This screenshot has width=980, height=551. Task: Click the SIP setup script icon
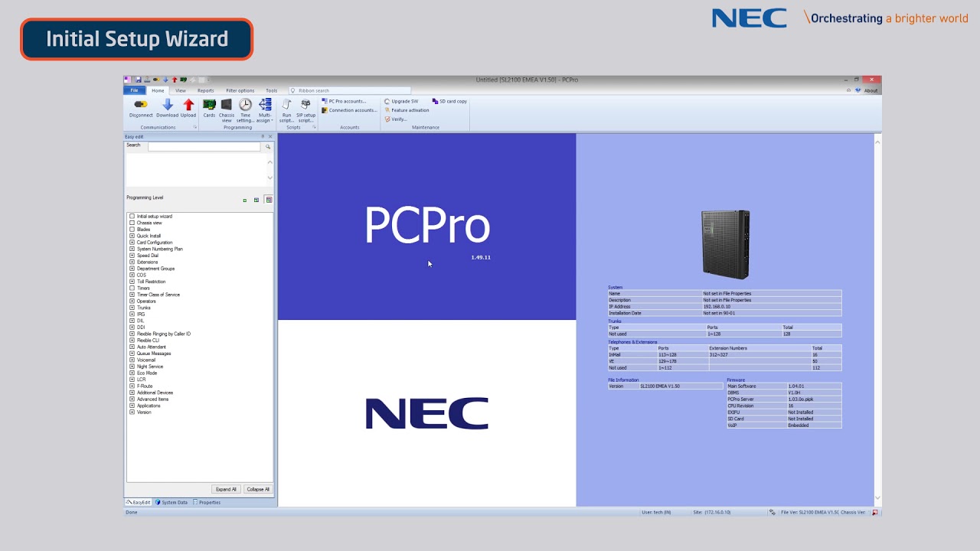(x=305, y=105)
